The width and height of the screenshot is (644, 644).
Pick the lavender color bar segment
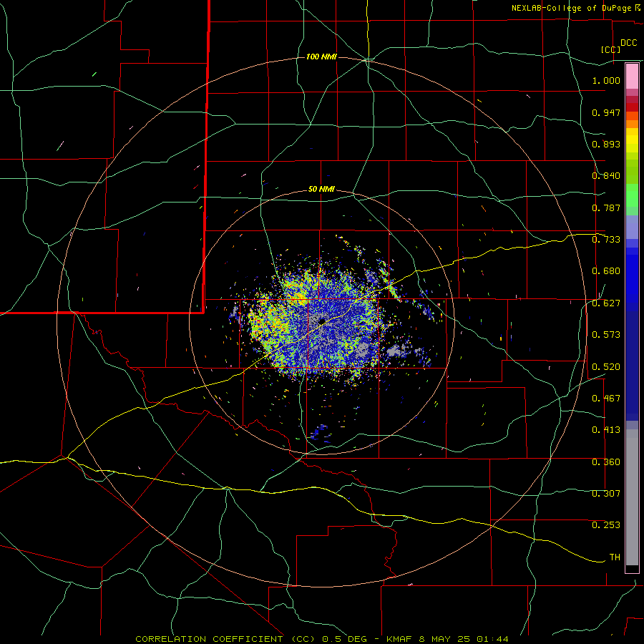click(632, 228)
